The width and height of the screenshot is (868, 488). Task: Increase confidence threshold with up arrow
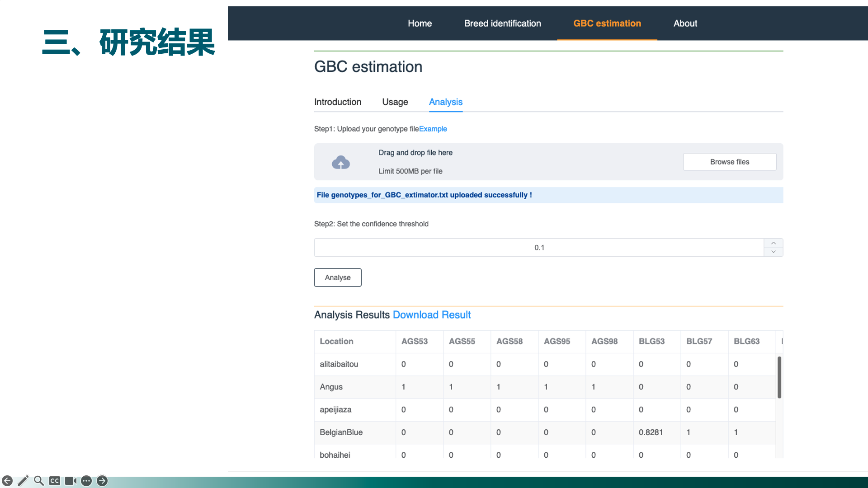coord(774,243)
